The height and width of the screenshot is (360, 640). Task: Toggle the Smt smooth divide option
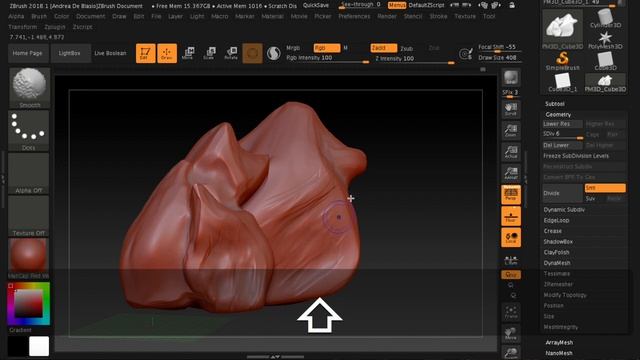click(x=605, y=188)
